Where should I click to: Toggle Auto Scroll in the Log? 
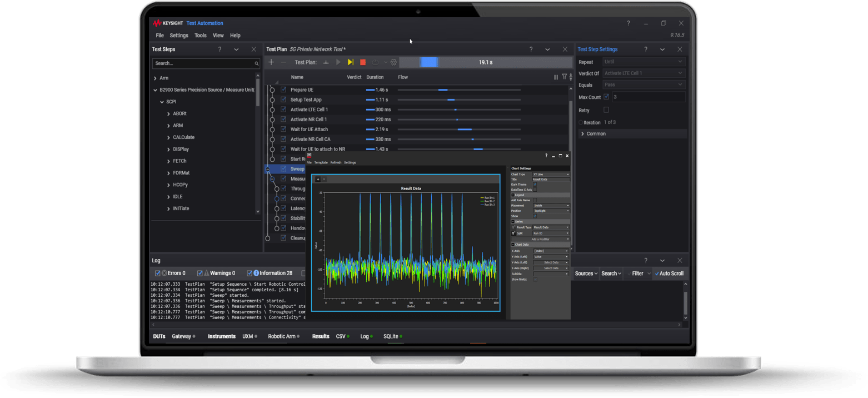(669, 273)
